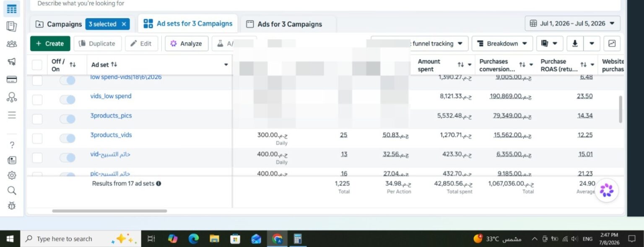Open the all tools hamburger menu icon

click(12, 115)
